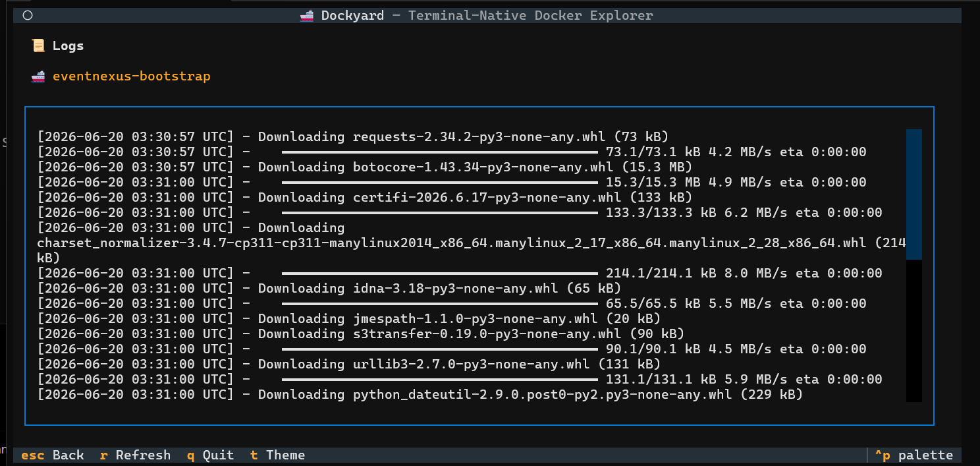
Task: Click the Downloading requests-2.34.2 log line
Action: pos(352,137)
